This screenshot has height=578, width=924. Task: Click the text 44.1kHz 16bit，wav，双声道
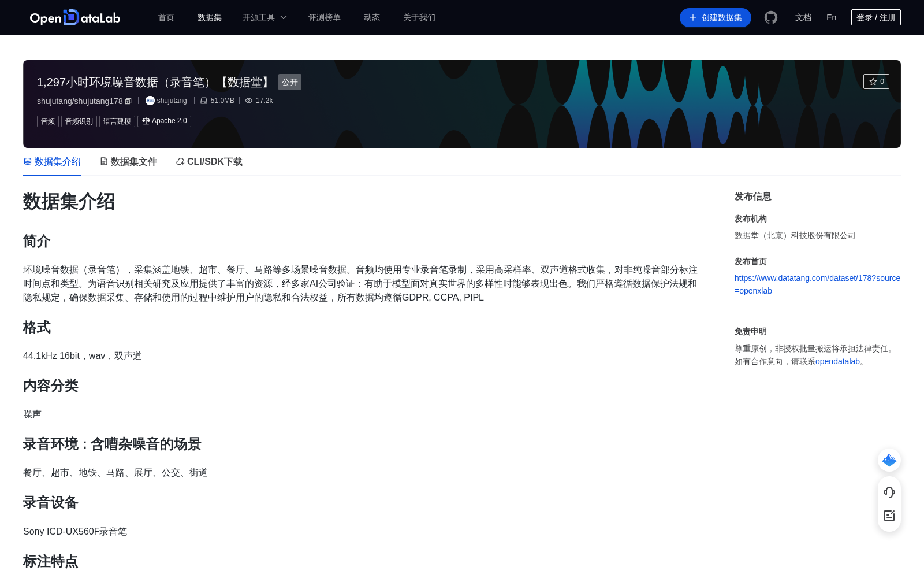click(x=83, y=355)
